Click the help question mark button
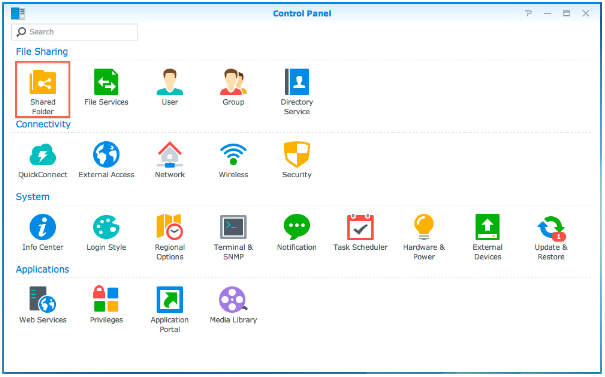Image resolution: width=605 pixels, height=377 pixels. (529, 14)
